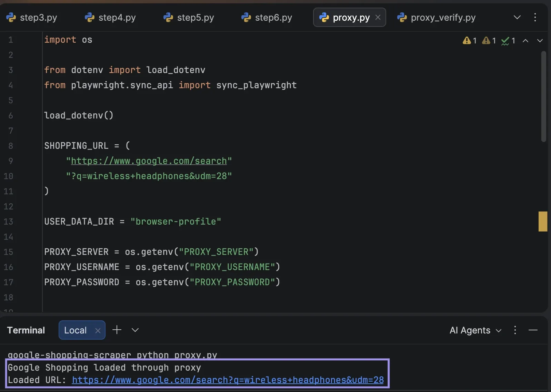This screenshot has height=392, width=551.
Task: Hide the Terminal tool window
Action: tap(533, 330)
